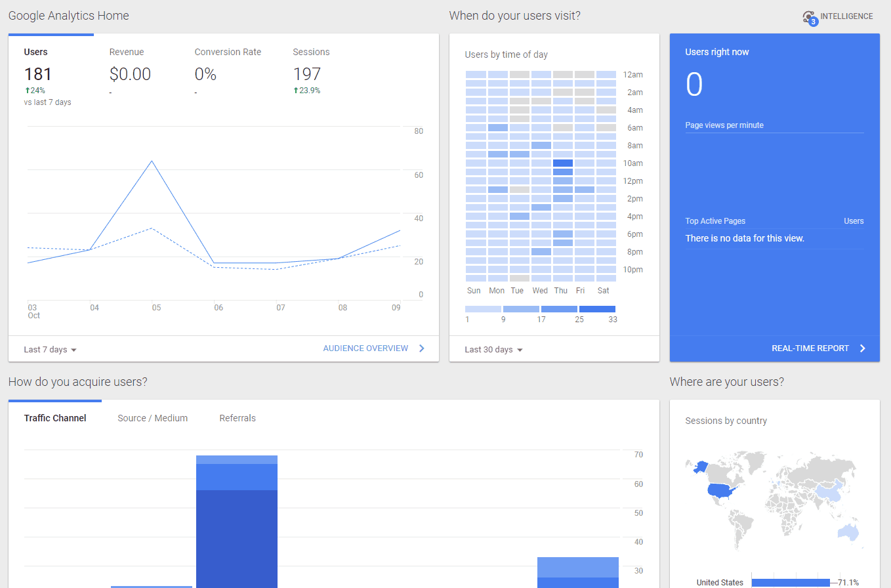Switch to the Source / Medium tab
Image resolution: width=891 pixels, height=588 pixels.
tap(153, 418)
